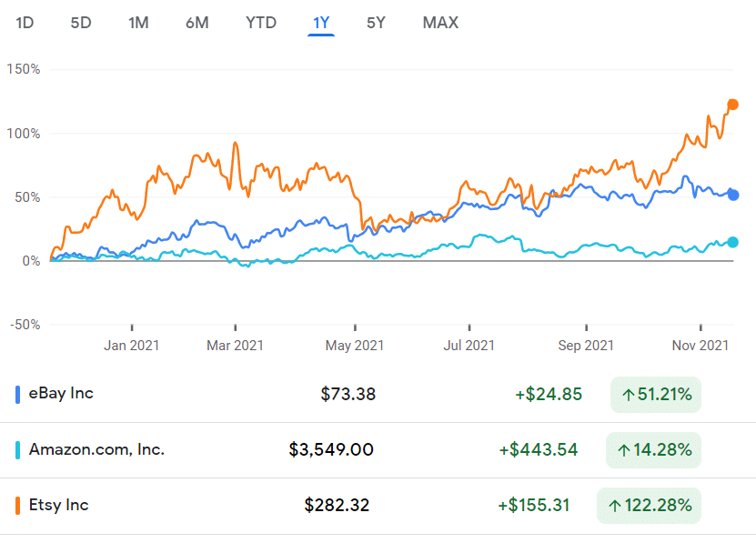
Task: Click the Nov 2021 x-axis label
Action: [701, 346]
